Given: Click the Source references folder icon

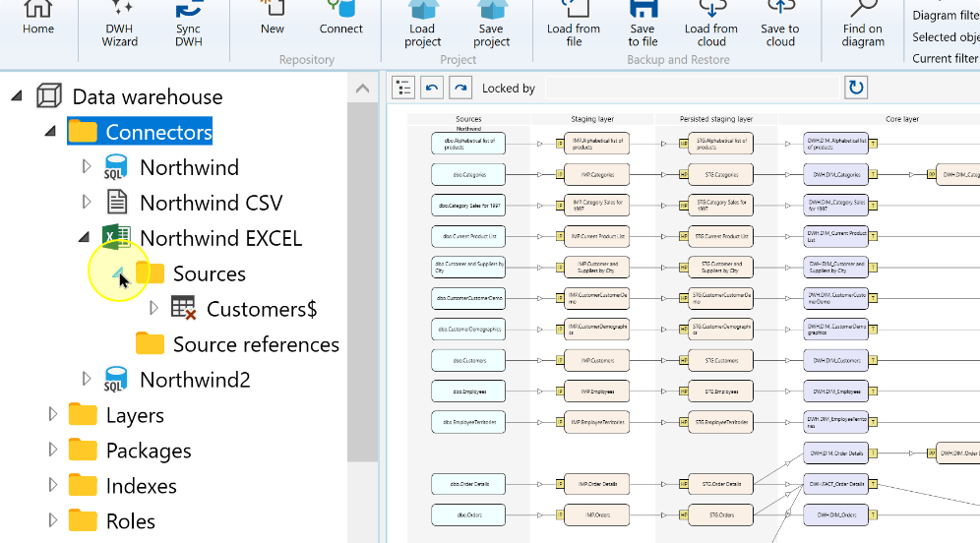Looking at the screenshot, I should pos(150,343).
